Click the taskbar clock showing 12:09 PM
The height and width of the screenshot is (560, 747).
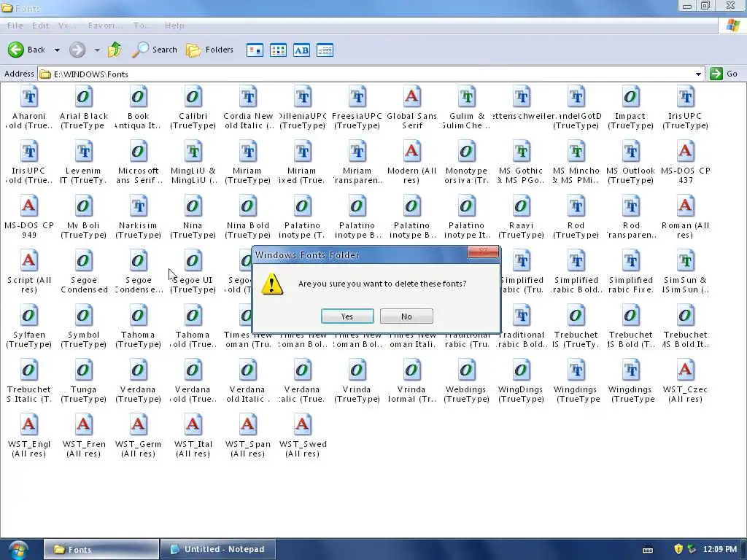[x=720, y=549]
